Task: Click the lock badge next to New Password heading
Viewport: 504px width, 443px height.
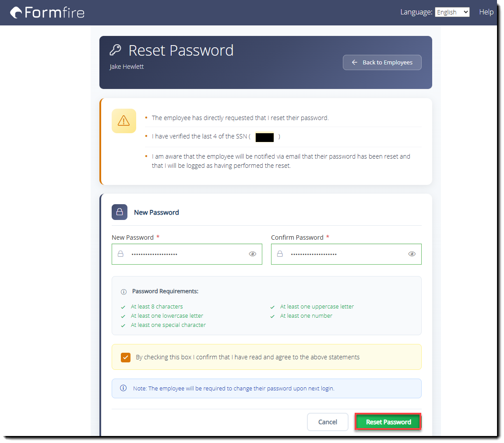Action: click(x=120, y=212)
